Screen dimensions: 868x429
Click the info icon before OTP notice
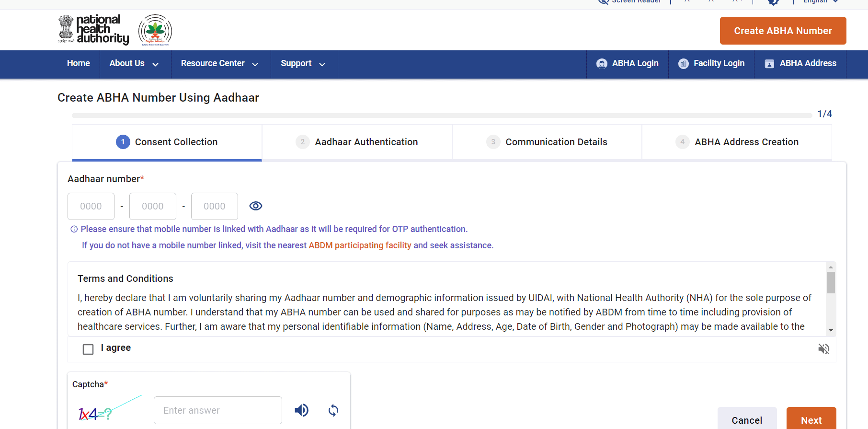[x=74, y=229]
